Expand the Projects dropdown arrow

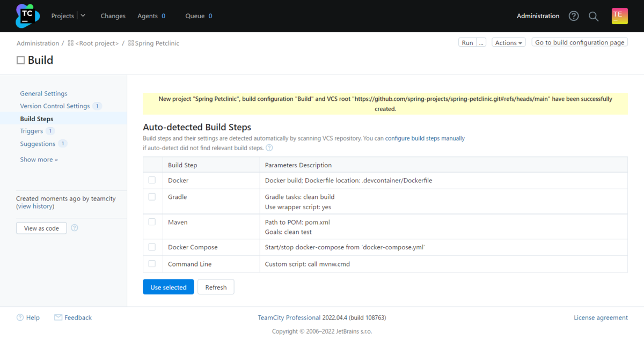(x=83, y=16)
